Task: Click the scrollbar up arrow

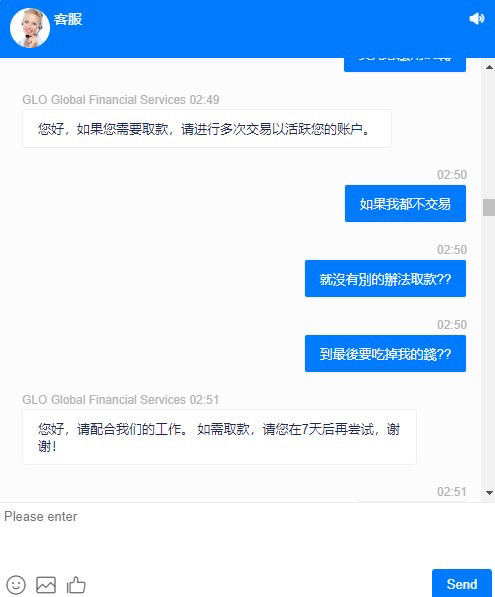Action: tap(489, 67)
